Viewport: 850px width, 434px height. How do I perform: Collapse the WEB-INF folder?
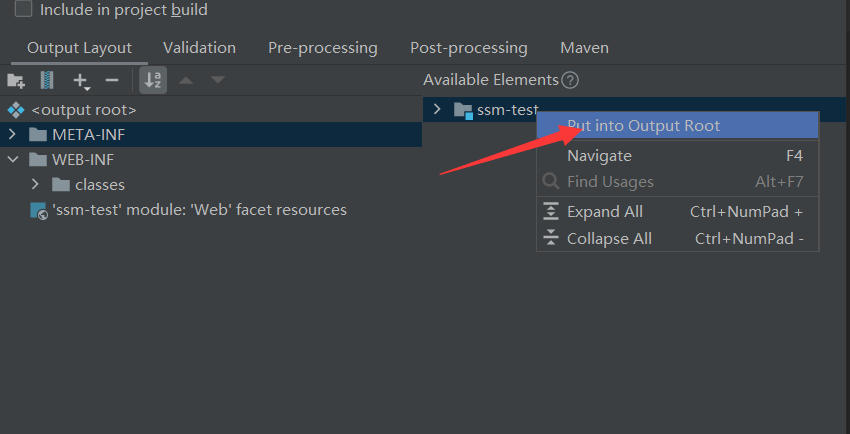click(x=12, y=160)
